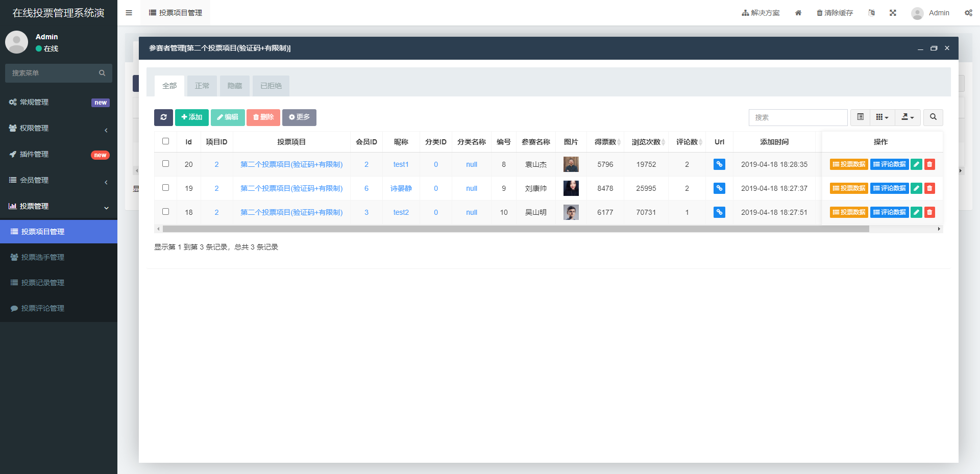Screen dimensions: 980x474
Task: Open the URL link icon for 袁山杰
Action: tap(719, 164)
